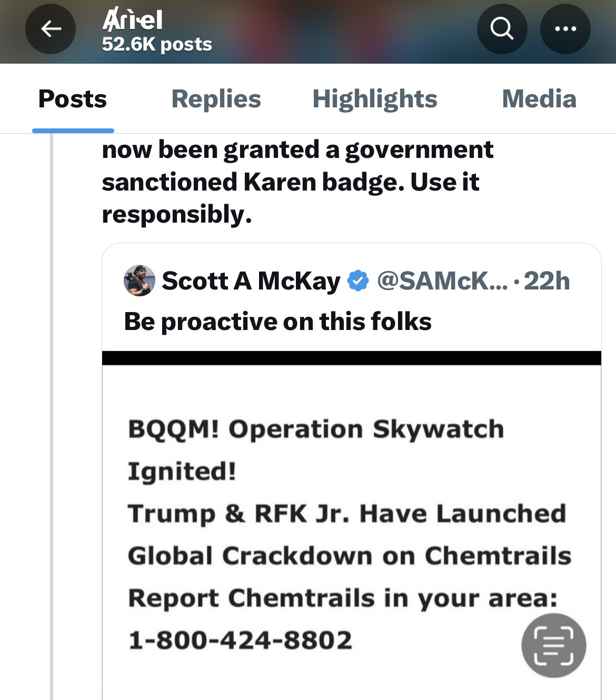
Task: Click the Ariel profile name in header
Action: point(132,20)
